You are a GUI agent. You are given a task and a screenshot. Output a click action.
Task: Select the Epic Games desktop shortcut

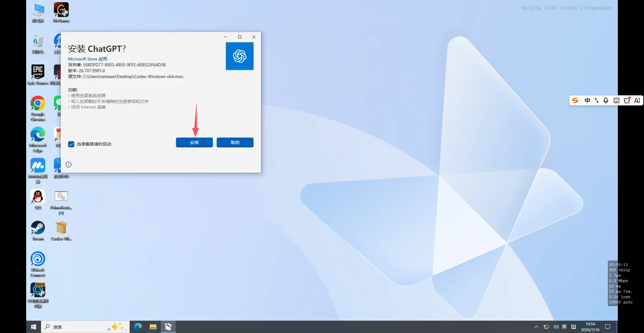(x=38, y=75)
